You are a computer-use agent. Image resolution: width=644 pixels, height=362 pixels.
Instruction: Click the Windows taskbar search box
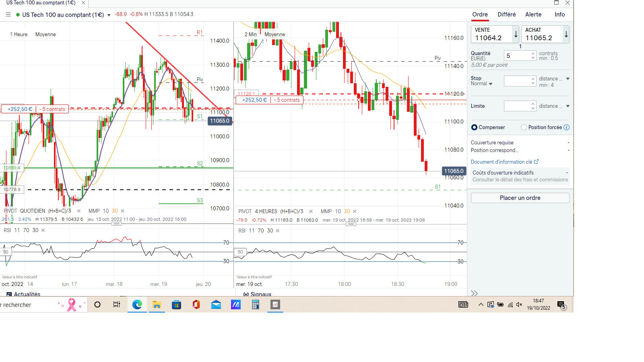point(43,305)
